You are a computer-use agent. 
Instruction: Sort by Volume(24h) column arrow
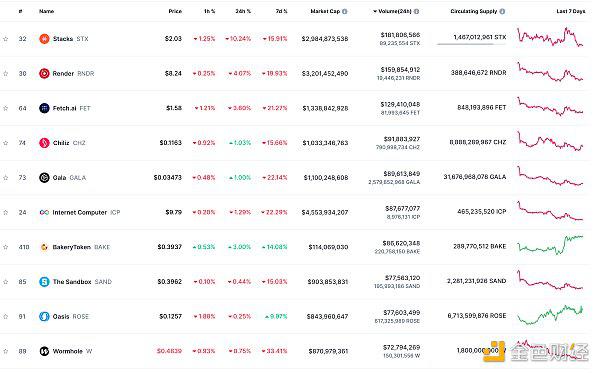click(x=375, y=11)
